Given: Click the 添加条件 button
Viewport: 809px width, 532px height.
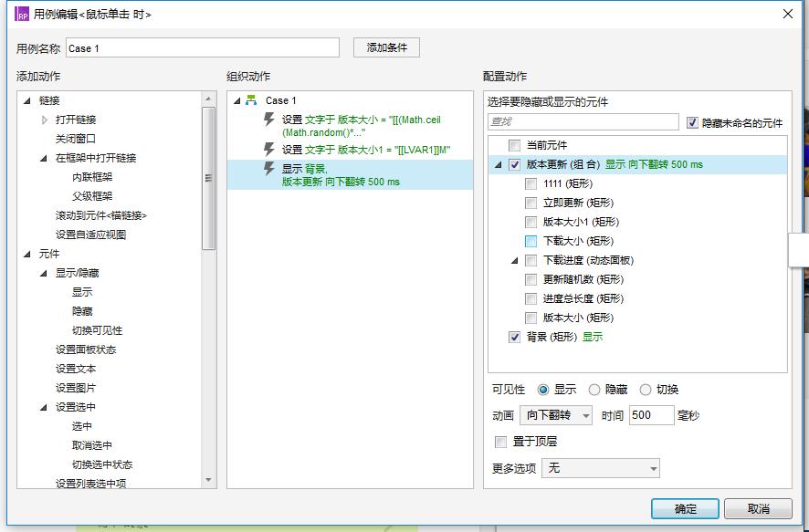Looking at the screenshot, I should [386, 47].
